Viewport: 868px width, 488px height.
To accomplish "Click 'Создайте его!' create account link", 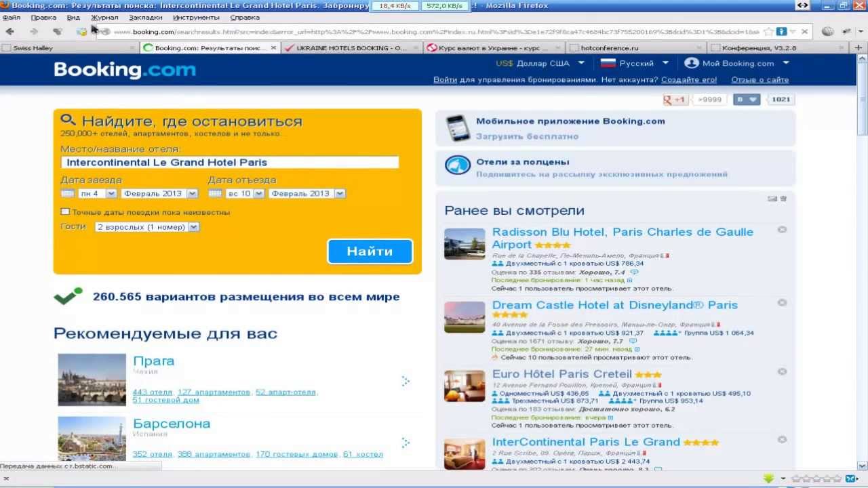I will (689, 80).
